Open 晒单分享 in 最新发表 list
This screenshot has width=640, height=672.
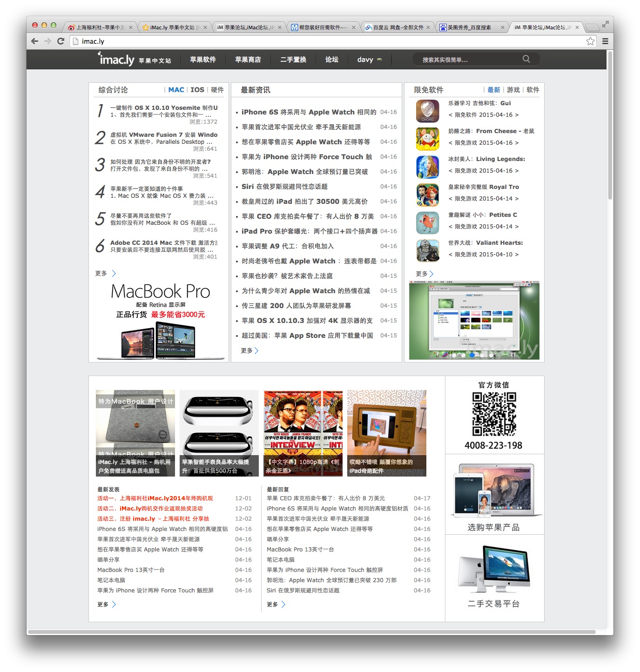coord(108,560)
